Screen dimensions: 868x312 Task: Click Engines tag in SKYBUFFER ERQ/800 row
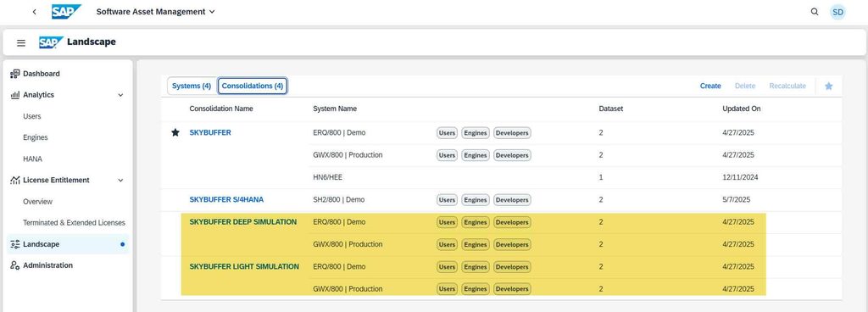coord(476,133)
